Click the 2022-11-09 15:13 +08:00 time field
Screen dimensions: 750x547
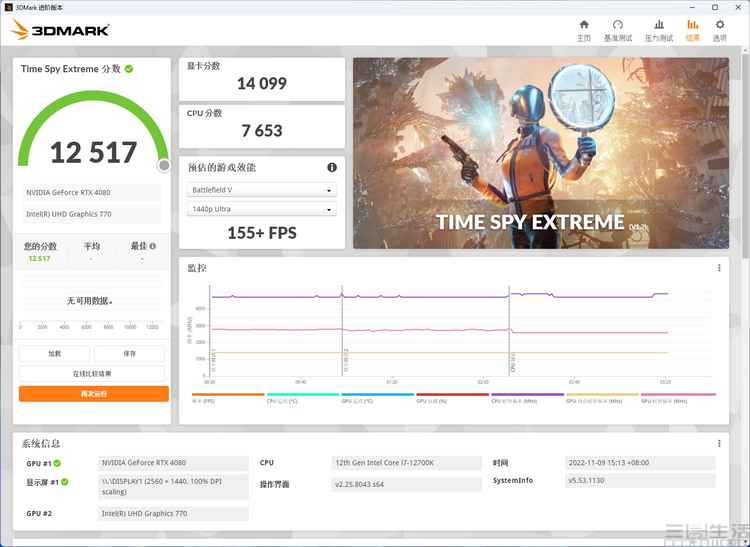click(640, 463)
